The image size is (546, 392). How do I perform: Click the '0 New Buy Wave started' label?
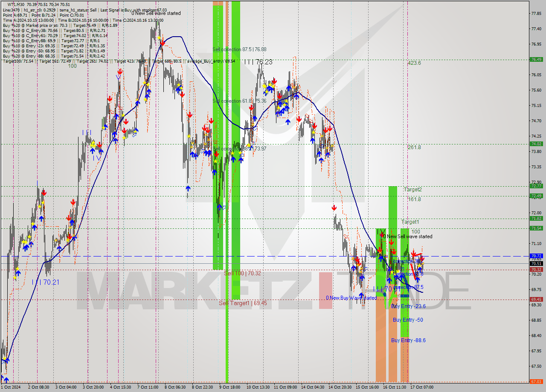pyautogui.click(x=351, y=298)
